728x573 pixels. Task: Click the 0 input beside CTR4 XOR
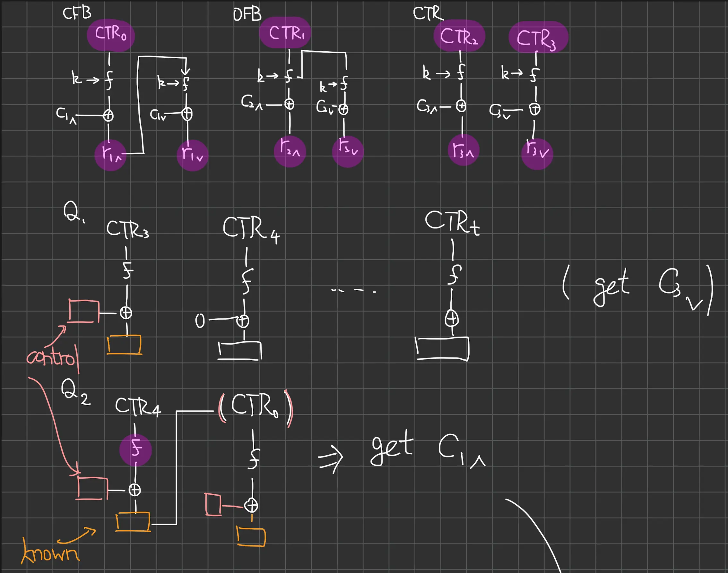click(x=200, y=321)
